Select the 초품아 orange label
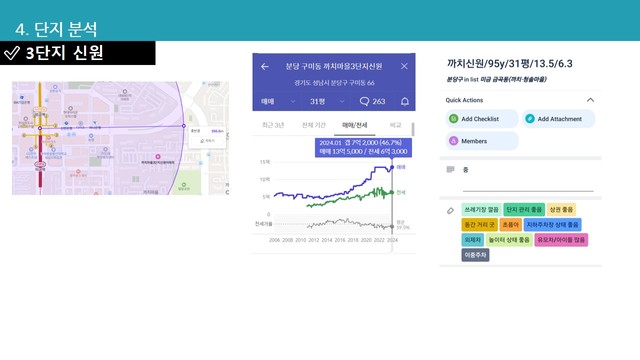The height and width of the screenshot is (360, 640). [511, 224]
